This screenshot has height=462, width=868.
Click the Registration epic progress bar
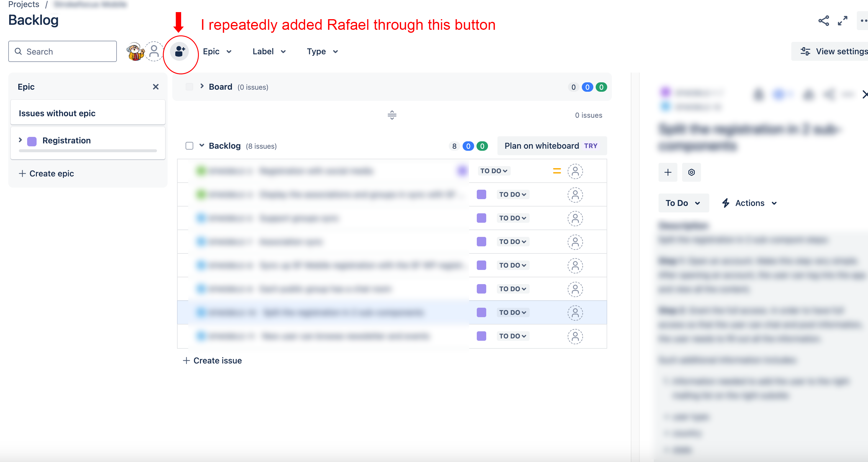(88, 151)
